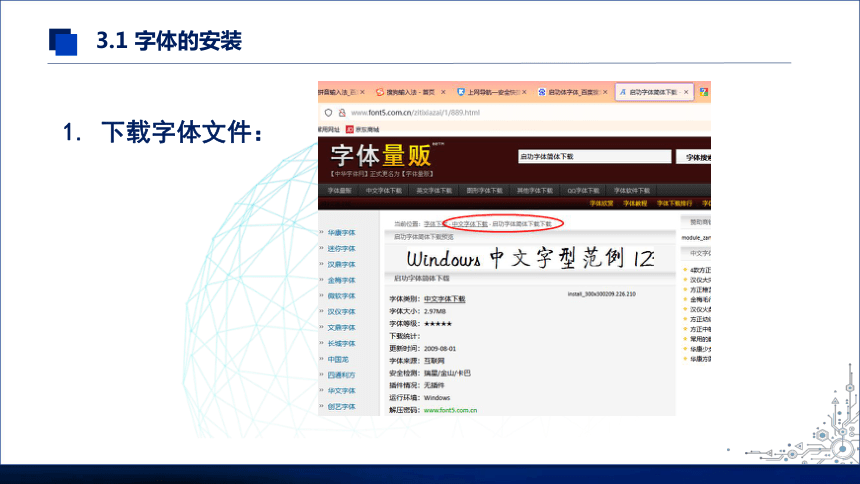Open 华康字体 in the left sidebar
860x484 pixels.
tap(342, 233)
